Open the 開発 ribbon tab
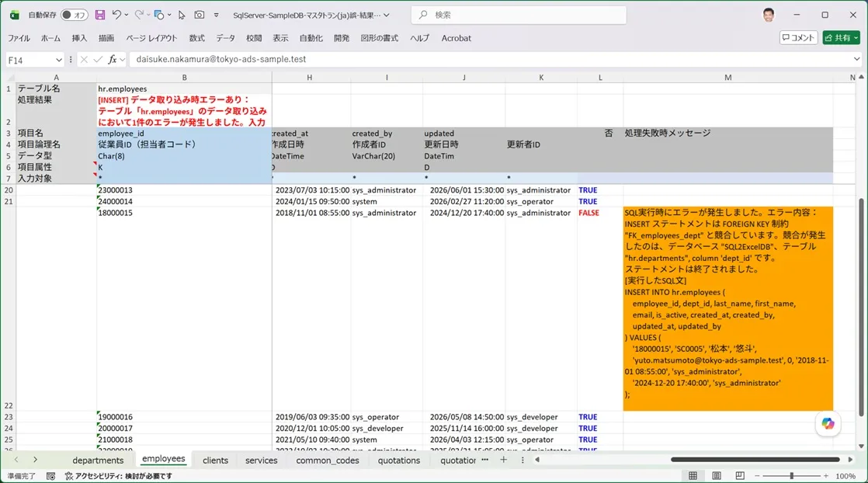 point(342,38)
